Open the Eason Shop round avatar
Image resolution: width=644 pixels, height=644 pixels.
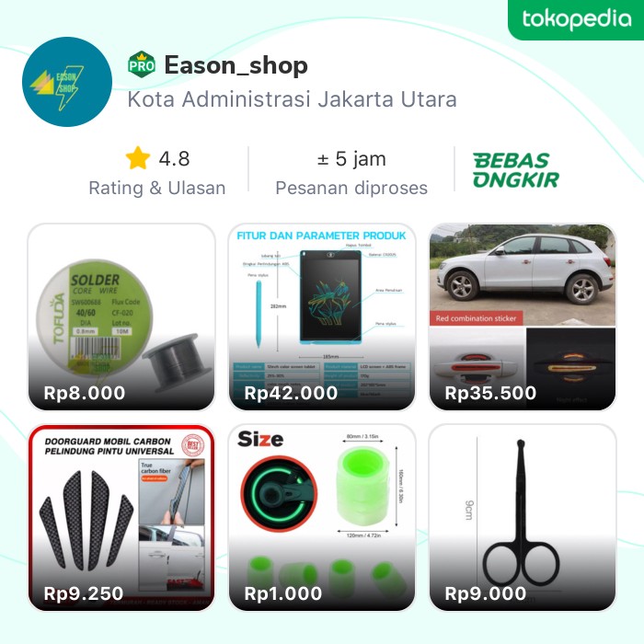[x=67, y=82]
